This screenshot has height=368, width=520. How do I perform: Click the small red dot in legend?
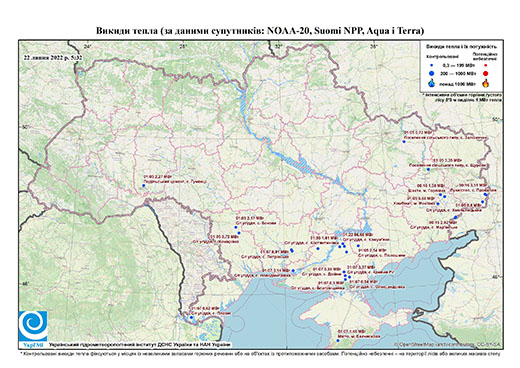[x=485, y=66]
